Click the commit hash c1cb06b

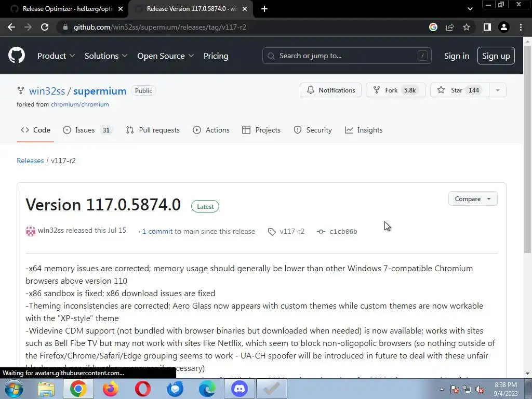(343, 231)
